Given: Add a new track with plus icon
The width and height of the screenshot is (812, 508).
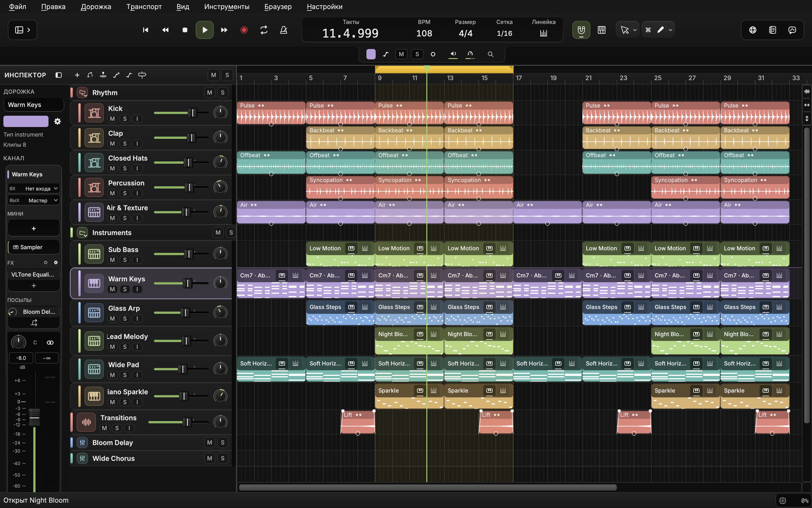Looking at the screenshot, I should click(77, 75).
